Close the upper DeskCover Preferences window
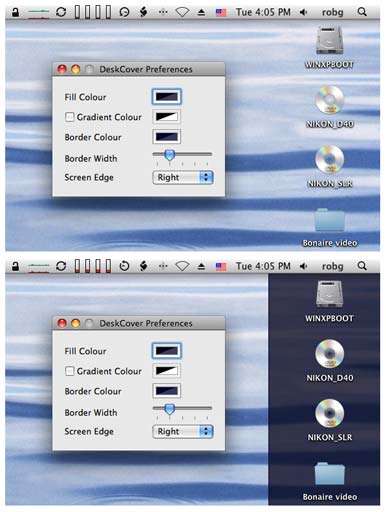The width and height of the screenshot is (386, 512). click(x=62, y=69)
